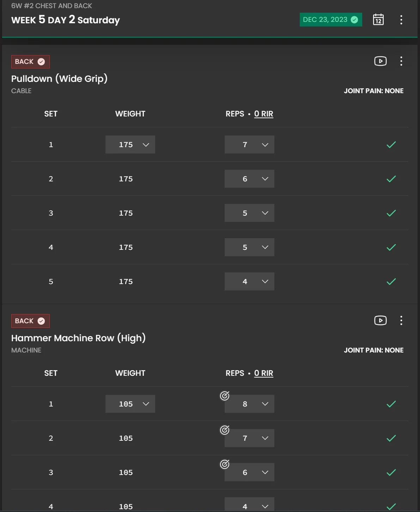The height and width of the screenshot is (512, 420).
Task: Open Hammer Machine Row three-dot menu
Action: point(401,320)
